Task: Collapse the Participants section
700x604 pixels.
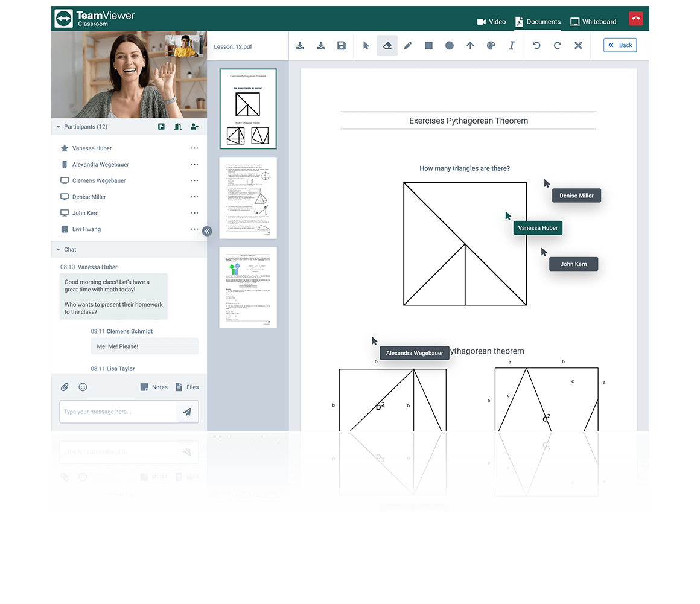Action: 59,127
